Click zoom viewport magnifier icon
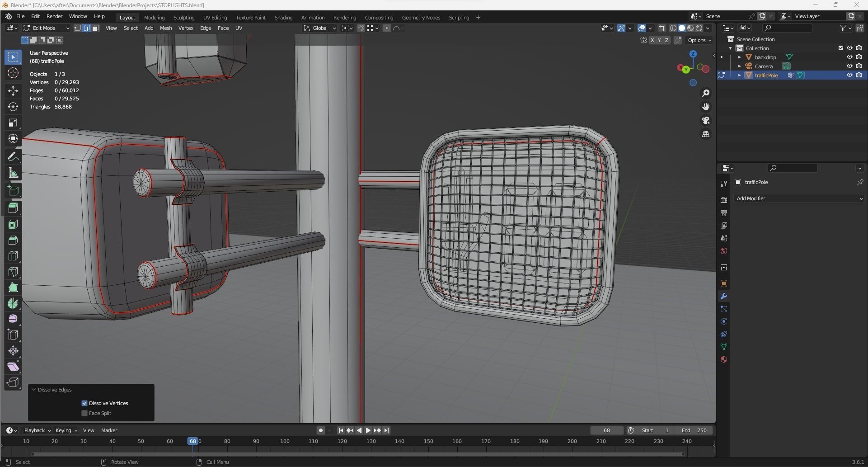 pos(705,93)
